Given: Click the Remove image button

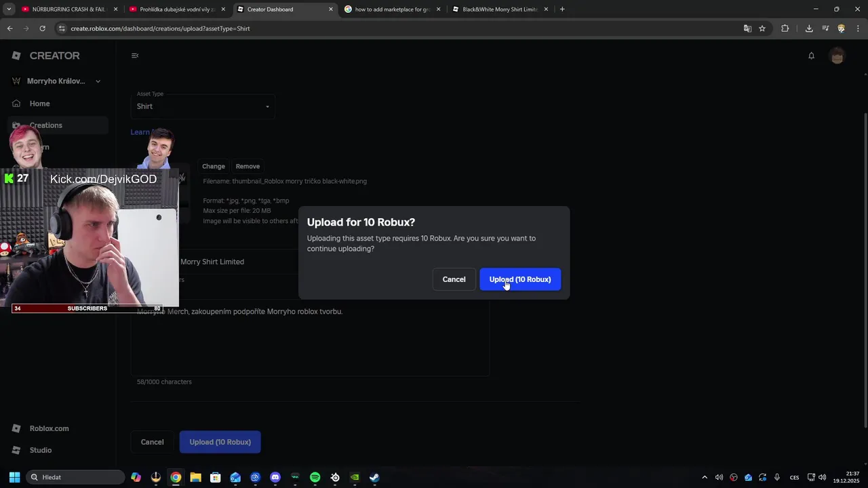Looking at the screenshot, I should pyautogui.click(x=248, y=166).
